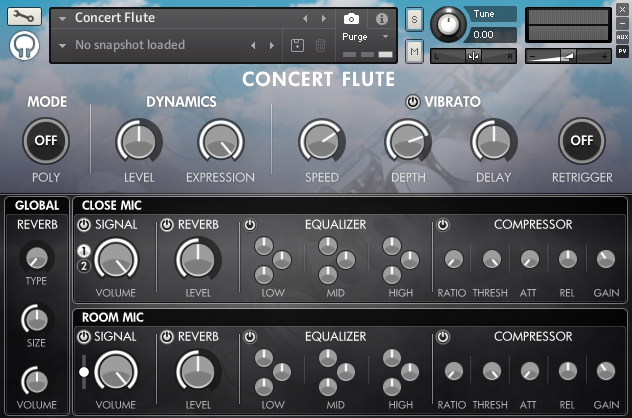Open the snapshot dropdown arrow
Screen dimensions: 632x418
coord(62,46)
